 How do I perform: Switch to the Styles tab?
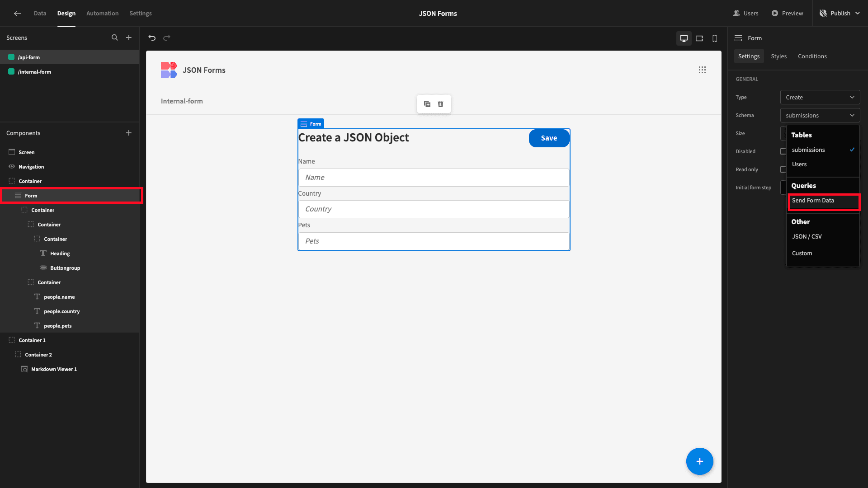click(x=778, y=56)
